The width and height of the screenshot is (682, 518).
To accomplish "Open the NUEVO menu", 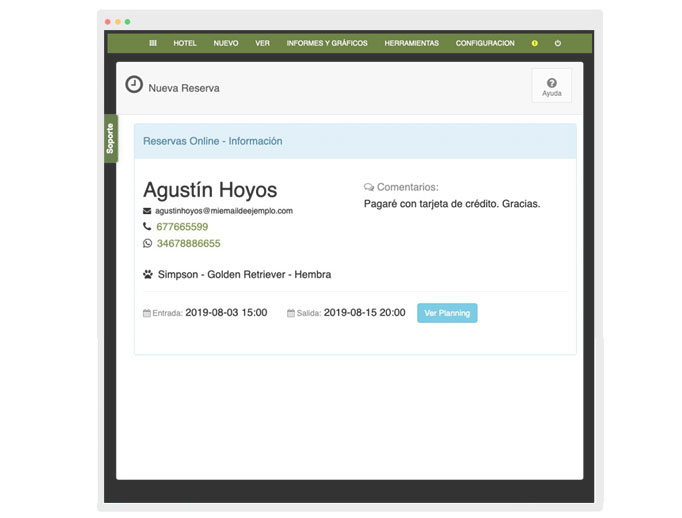I will pyautogui.click(x=226, y=43).
